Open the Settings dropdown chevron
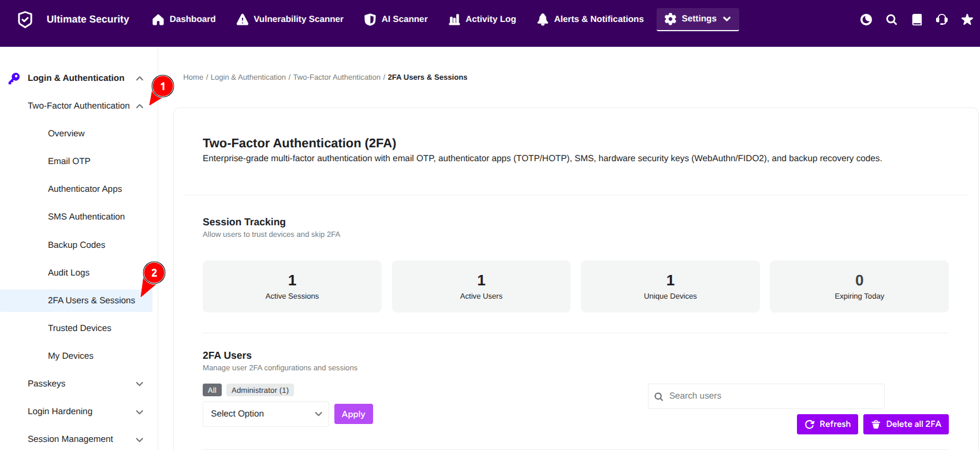The width and height of the screenshot is (980, 450). pos(727,19)
